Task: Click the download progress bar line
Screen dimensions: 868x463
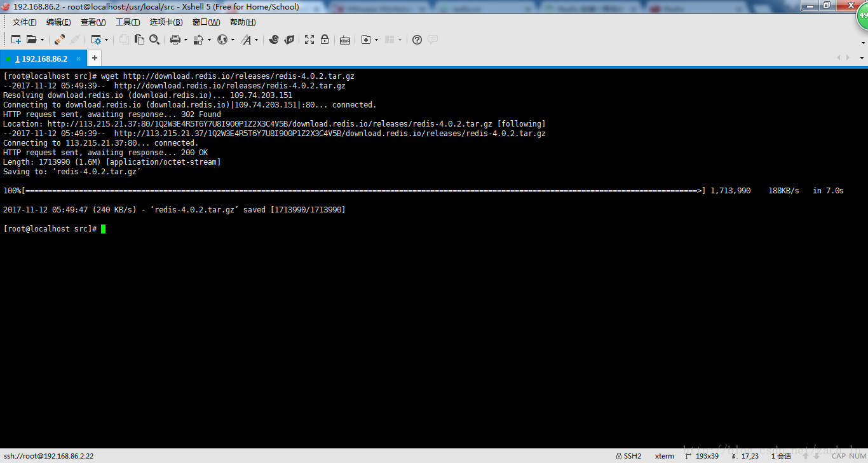Action: (423, 191)
